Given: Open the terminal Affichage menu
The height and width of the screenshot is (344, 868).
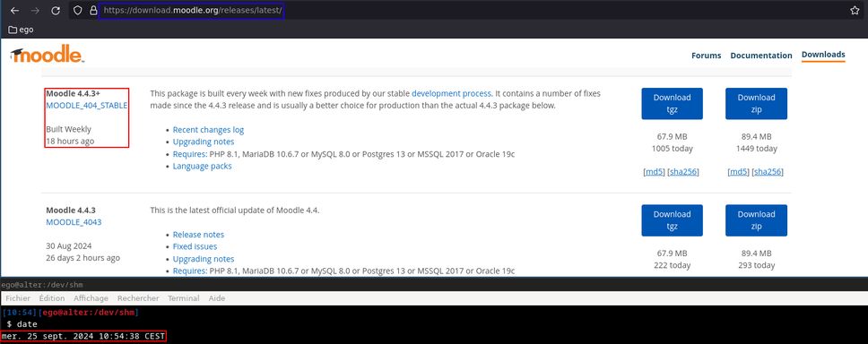Looking at the screenshot, I should 91,298.
